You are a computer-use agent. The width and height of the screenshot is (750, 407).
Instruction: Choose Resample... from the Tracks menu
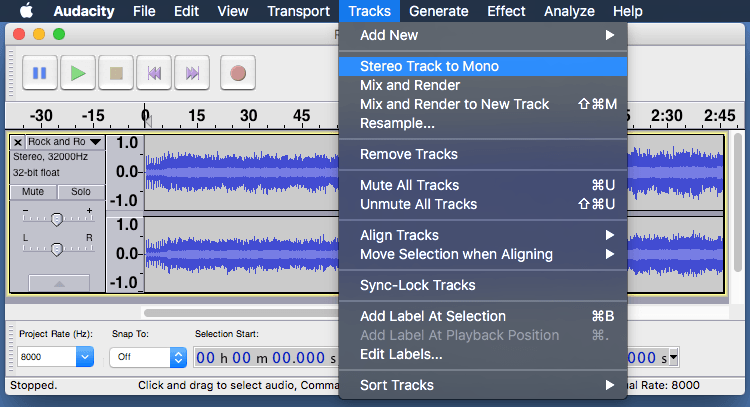click(483, 123)
